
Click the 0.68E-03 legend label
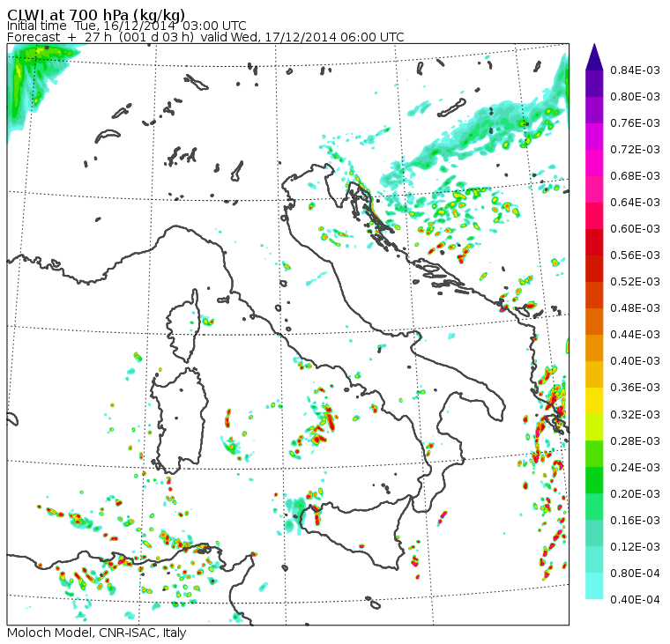click(x=635, y=176)
